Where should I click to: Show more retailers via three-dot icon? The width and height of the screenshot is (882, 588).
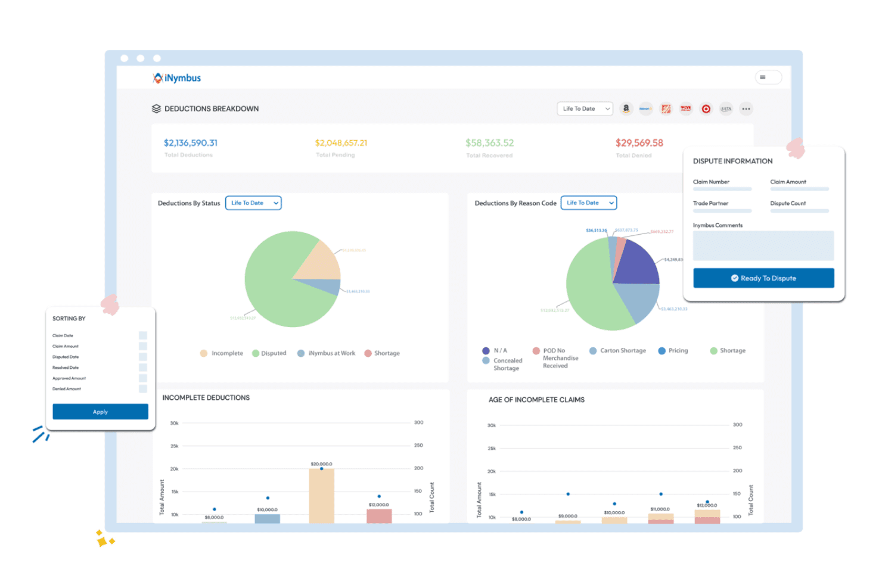coord(746,108)
